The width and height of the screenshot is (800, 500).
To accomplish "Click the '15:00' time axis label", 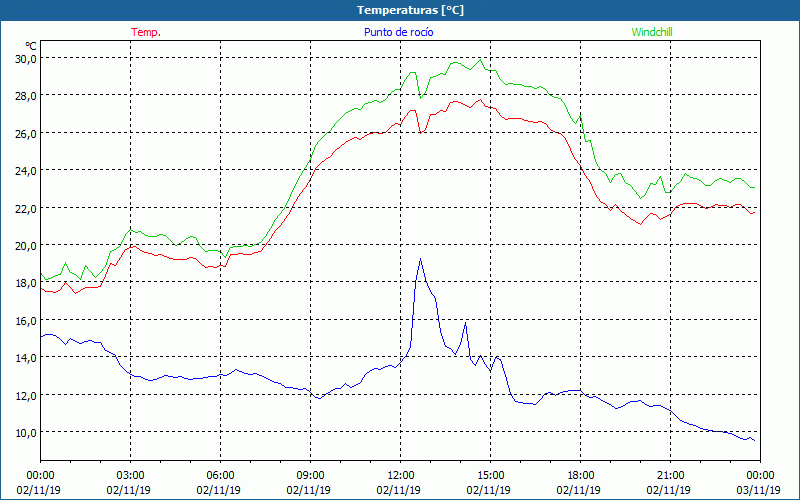I will (490, 476).
